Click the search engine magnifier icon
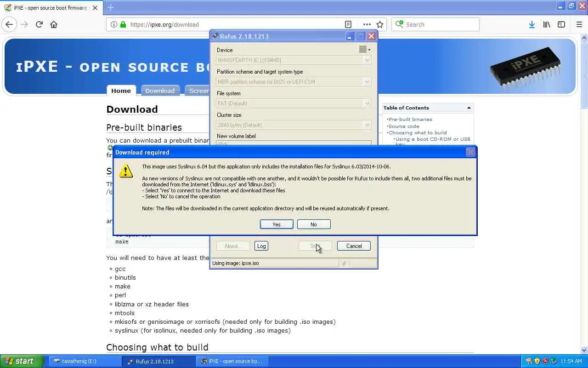This screenshot has height=368, width=588. pyautogui.click(x=399, y=24)
